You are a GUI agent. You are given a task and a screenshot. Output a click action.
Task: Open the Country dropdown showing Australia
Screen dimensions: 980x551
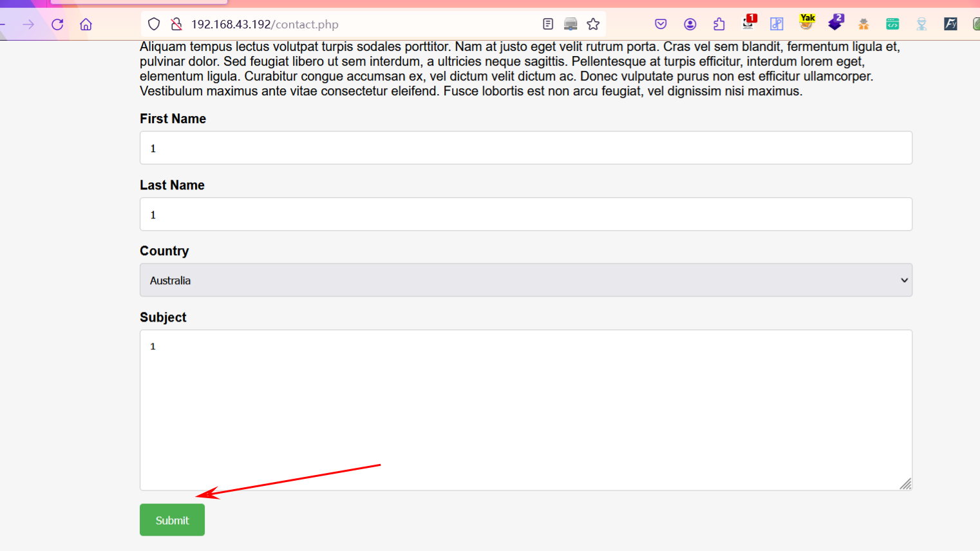coord(526,280)
